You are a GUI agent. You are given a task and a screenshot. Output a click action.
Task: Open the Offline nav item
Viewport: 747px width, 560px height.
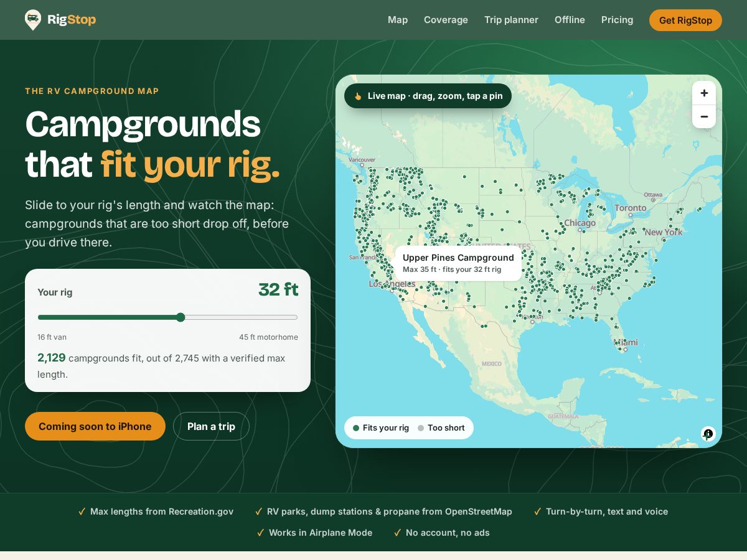(x=570, y=20)
